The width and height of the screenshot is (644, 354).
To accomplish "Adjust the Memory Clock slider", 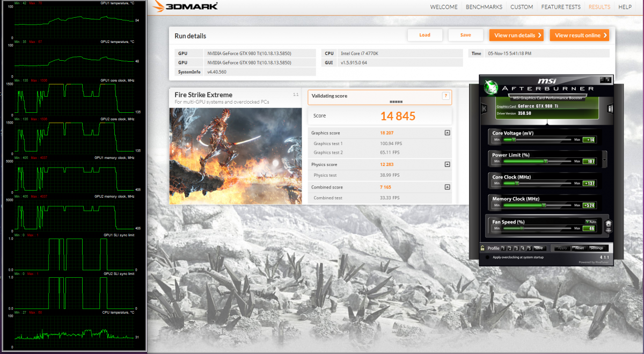I will tap(537, 206).
